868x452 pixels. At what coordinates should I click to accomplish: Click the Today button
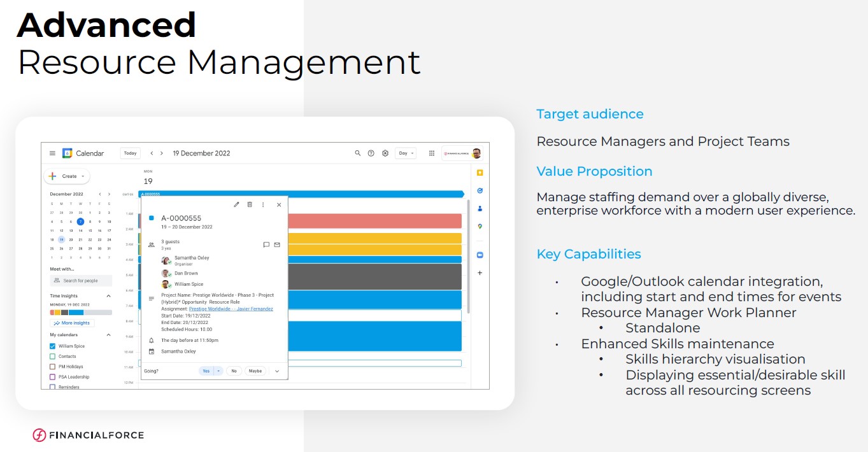click(x=130, y=153)
